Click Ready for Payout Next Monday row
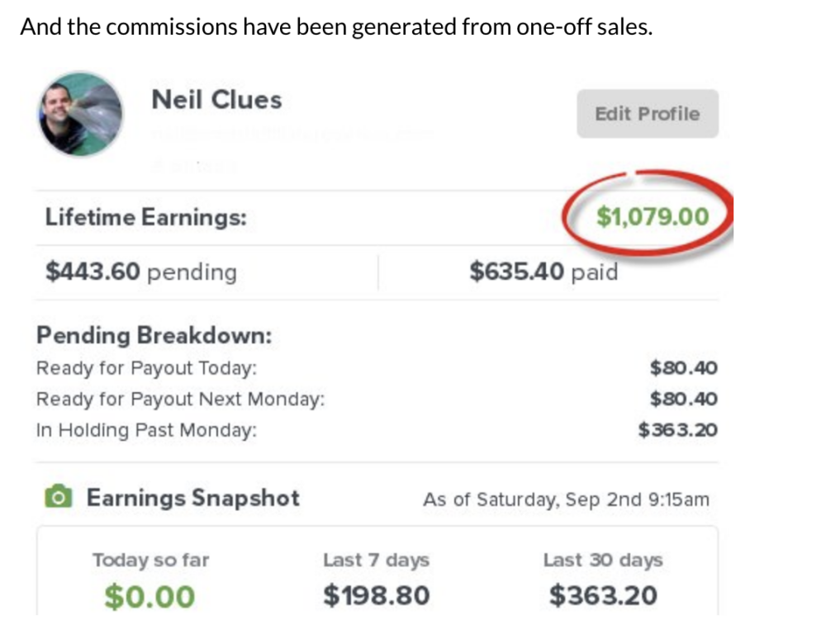 point(377,399)
